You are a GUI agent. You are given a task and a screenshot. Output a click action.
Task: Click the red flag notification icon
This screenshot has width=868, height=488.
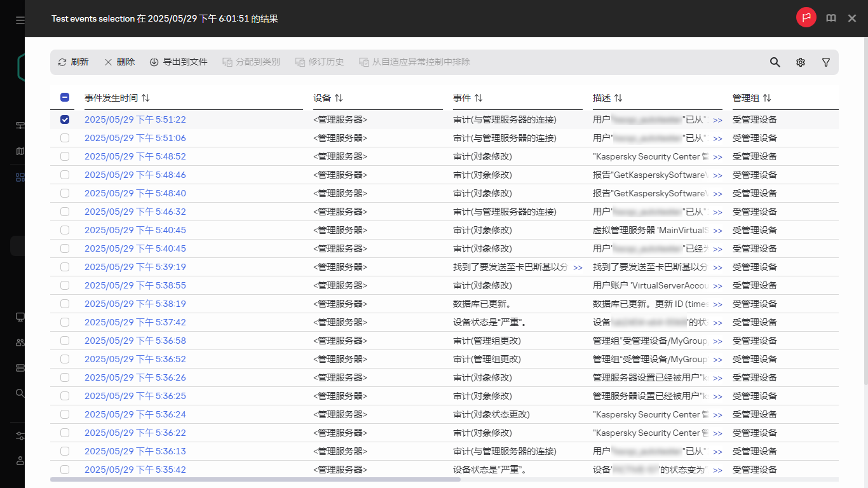pyautogui.click(x=806, y=18)
